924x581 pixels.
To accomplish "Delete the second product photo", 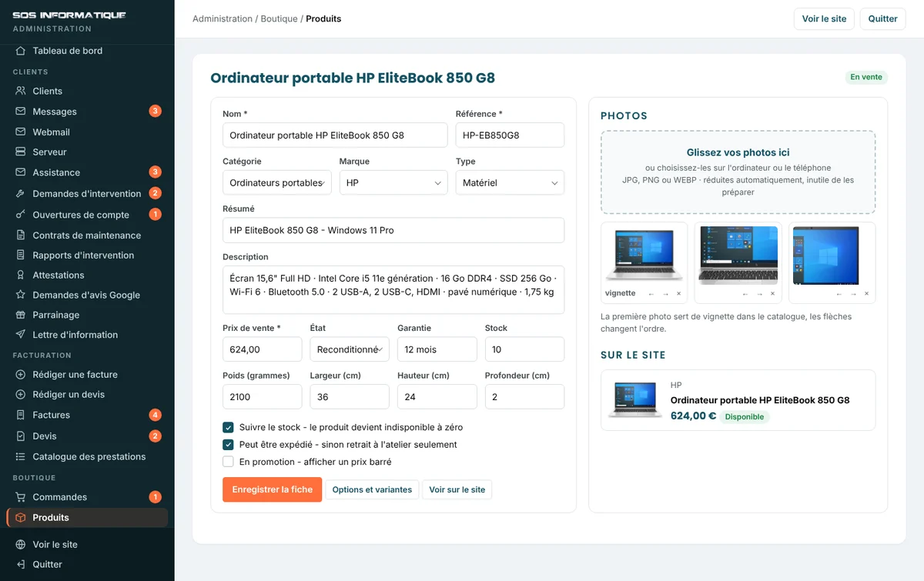I will 772,294.
